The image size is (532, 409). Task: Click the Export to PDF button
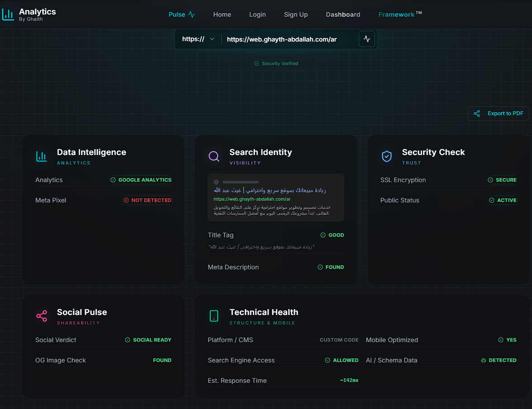498,113
